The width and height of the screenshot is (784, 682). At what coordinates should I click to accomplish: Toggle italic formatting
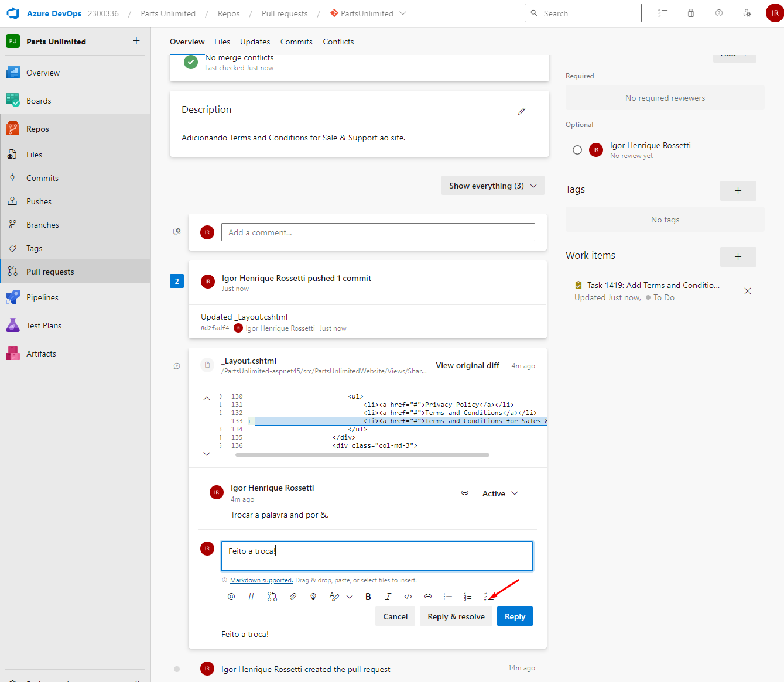388,597
